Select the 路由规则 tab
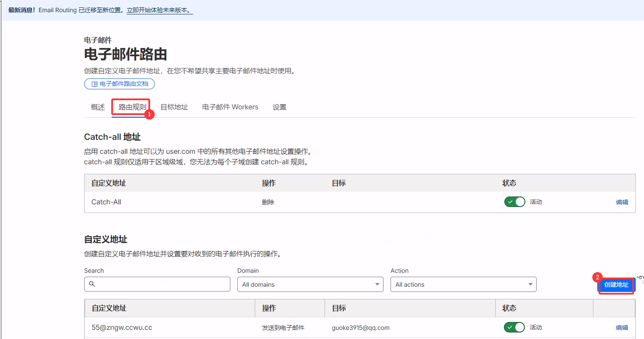Viewport: 644px width, 339px height. (x=132, y=107)
